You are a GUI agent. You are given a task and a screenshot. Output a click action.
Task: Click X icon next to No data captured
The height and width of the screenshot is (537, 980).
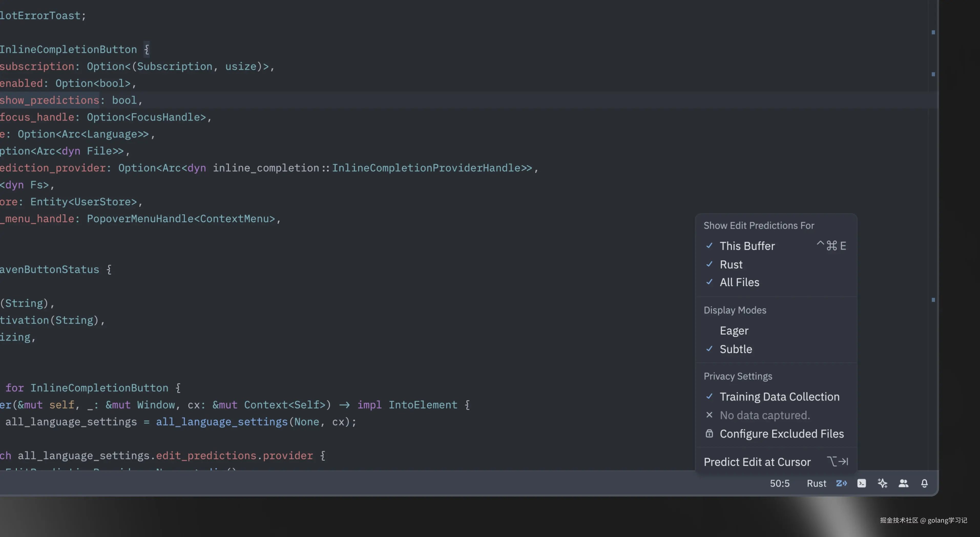(x=709, y=415)
